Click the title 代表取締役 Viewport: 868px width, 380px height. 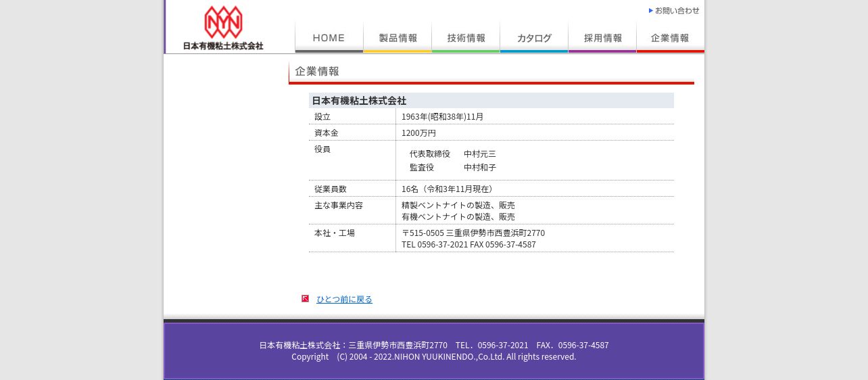(430, 153)
